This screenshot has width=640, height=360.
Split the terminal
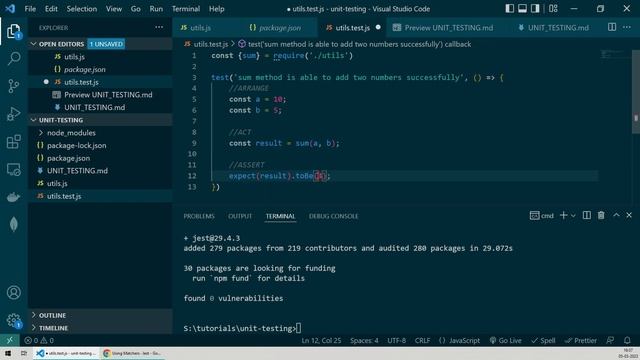587,215
